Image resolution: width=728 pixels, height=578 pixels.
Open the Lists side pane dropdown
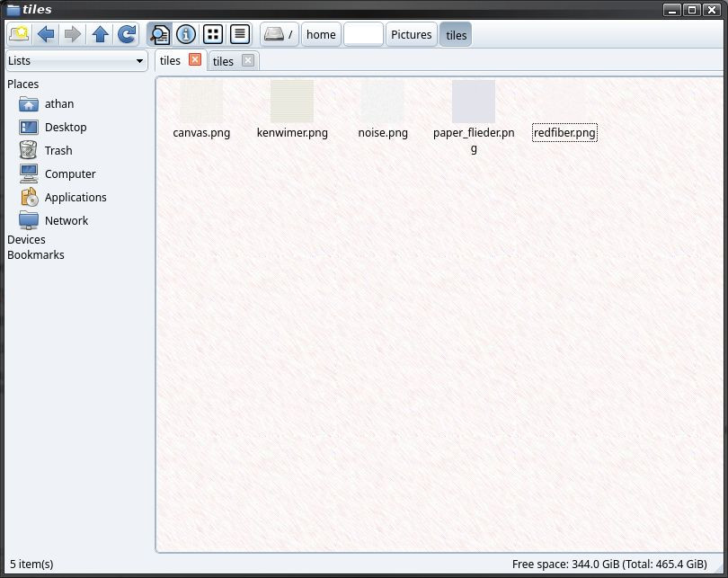coord(76,61)
